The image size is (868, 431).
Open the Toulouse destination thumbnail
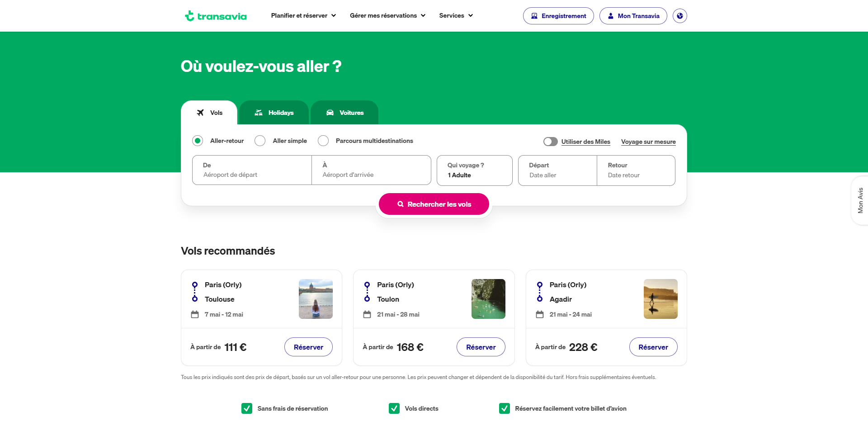tap(316, 299)
